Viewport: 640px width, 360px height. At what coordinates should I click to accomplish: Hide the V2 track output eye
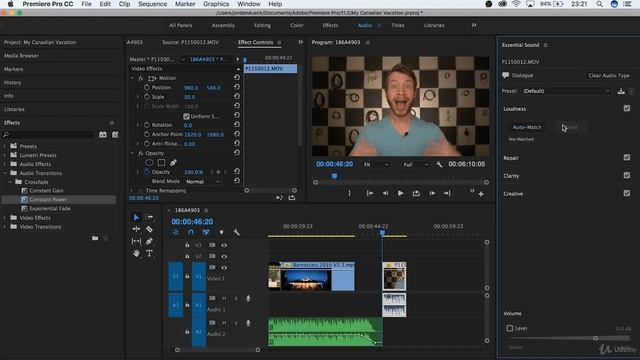click(x=224, y=256)
